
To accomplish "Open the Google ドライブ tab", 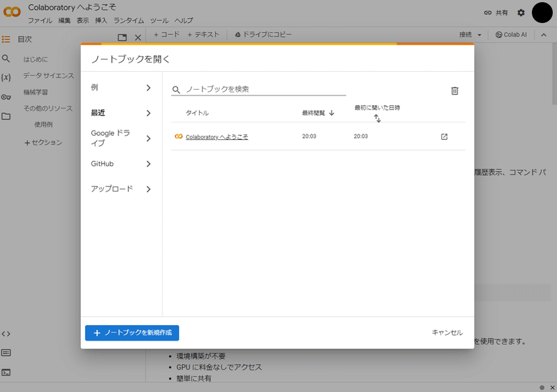I will click(121, 139).
